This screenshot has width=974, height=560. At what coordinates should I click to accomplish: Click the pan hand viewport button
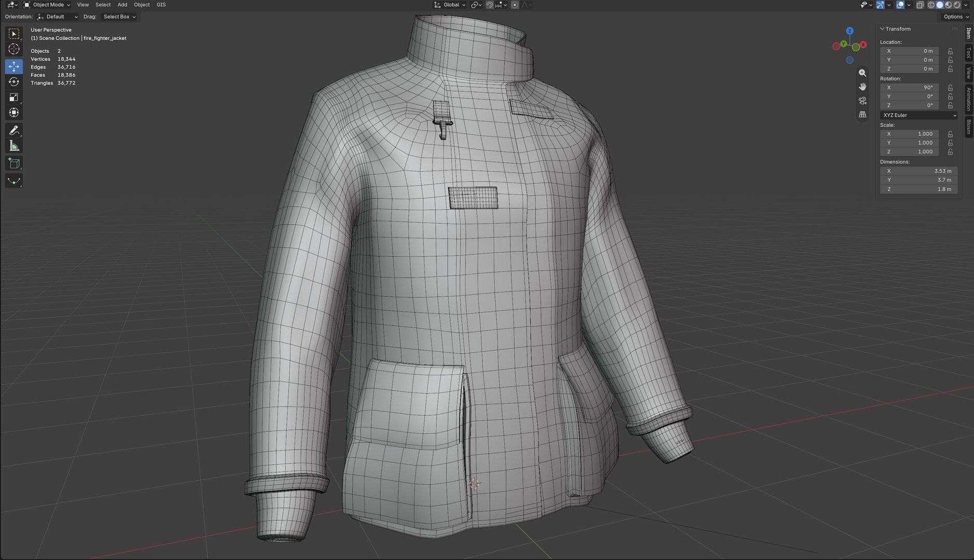862,87
